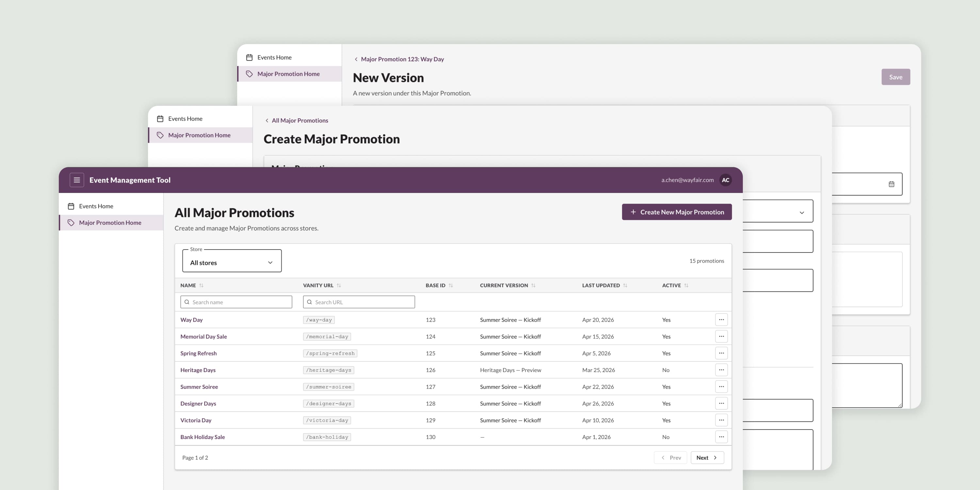
Task: Open the Victoria Day promotion
Action: click(196, 420)
